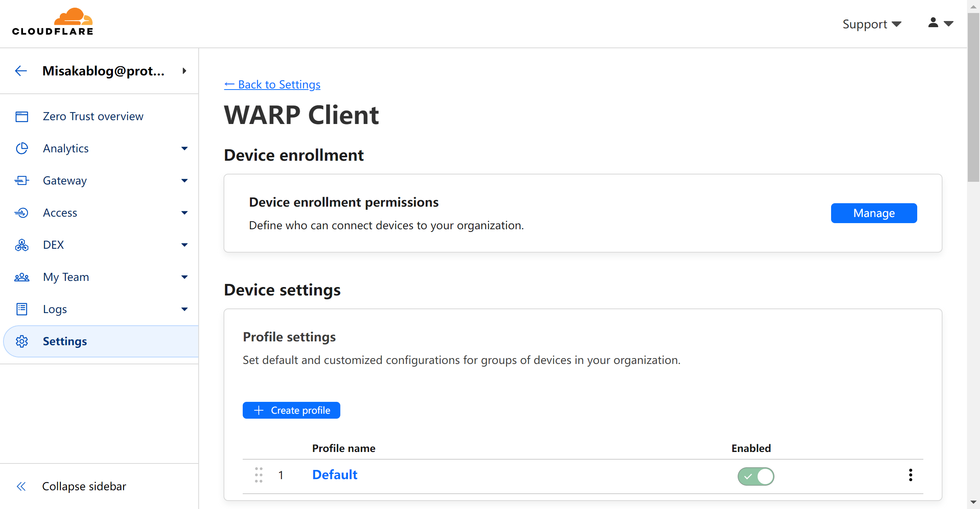Click the Settings gear icon
The width and height of the screenshot is (980, 509).
pyautogui.click(x=22, y=341)
